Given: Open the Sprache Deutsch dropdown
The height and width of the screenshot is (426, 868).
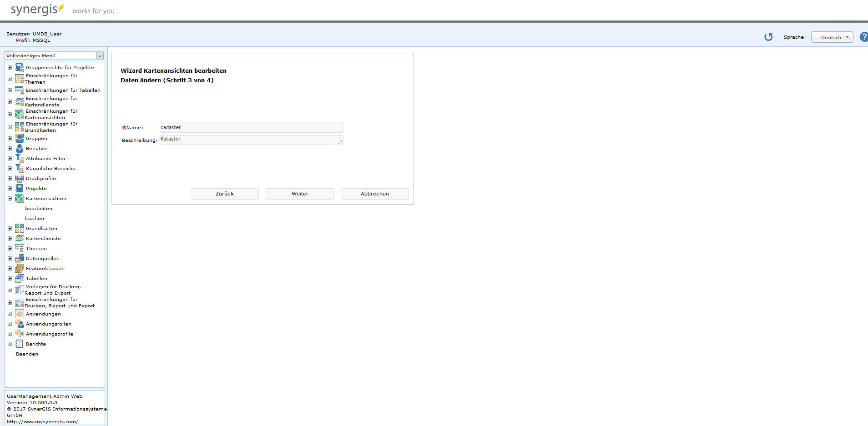Looking at the screenshot, I should click(x=832, y=37).
